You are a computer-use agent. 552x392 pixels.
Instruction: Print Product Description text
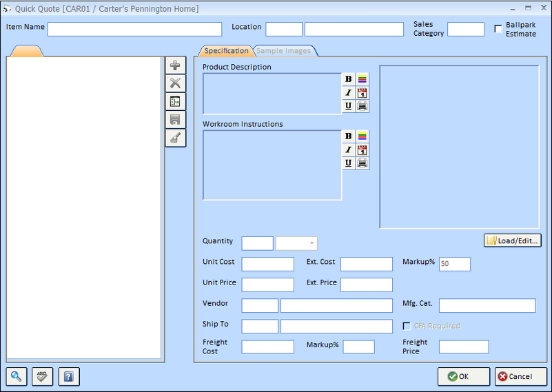point(362,106)
